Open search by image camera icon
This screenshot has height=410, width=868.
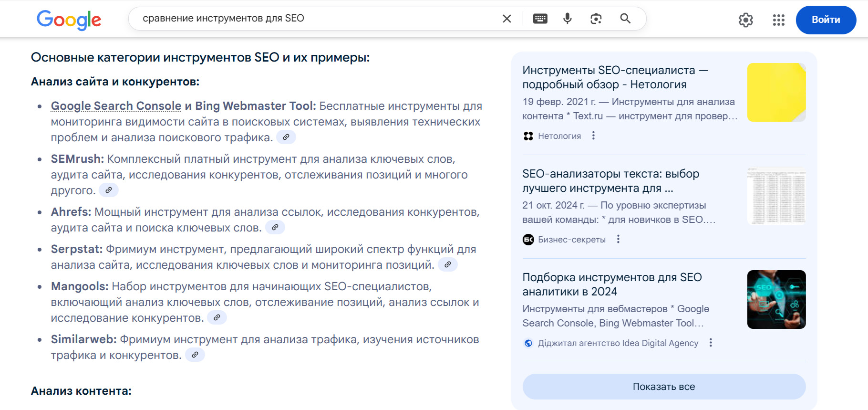tap(596, 19)
